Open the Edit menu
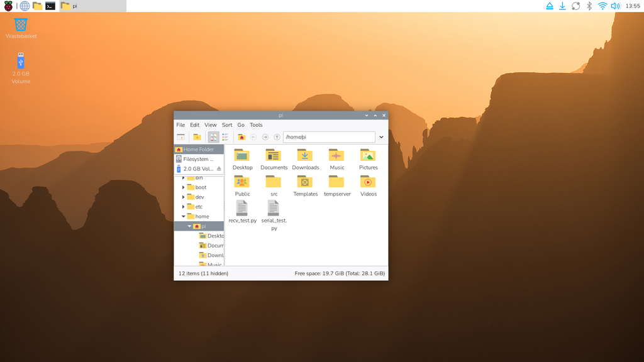Image resolution: width=644 pixels, height=362 pixels. (x=194, y=125)
